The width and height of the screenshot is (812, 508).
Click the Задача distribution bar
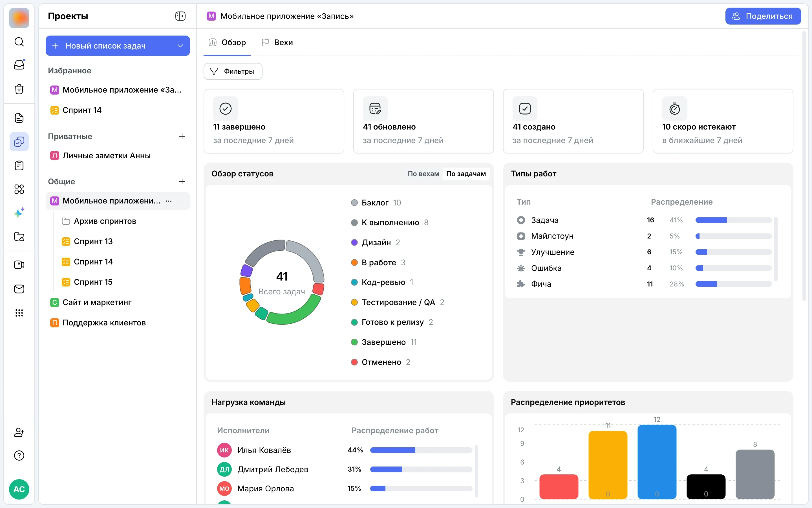click(733, 220)
